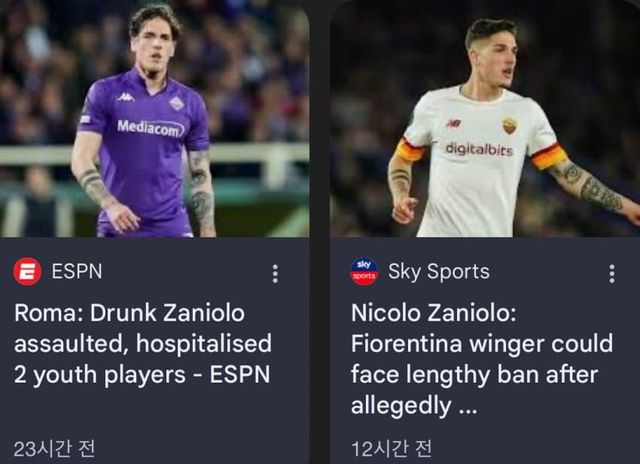Open the Sky Sports article photo thumbnail
The width and height of the screenshot is (640, 464).
485,118
